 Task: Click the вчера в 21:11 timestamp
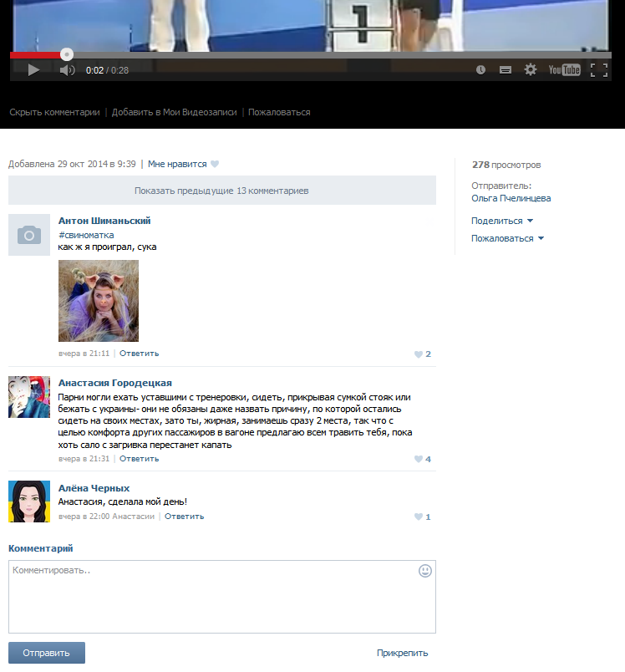[x=84, y=354]
